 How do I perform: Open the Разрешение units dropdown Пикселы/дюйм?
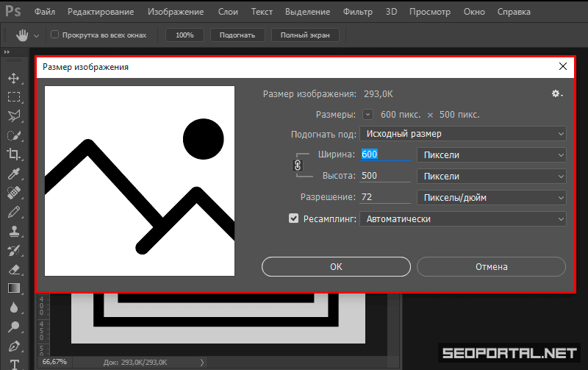(x=491, y=198)
